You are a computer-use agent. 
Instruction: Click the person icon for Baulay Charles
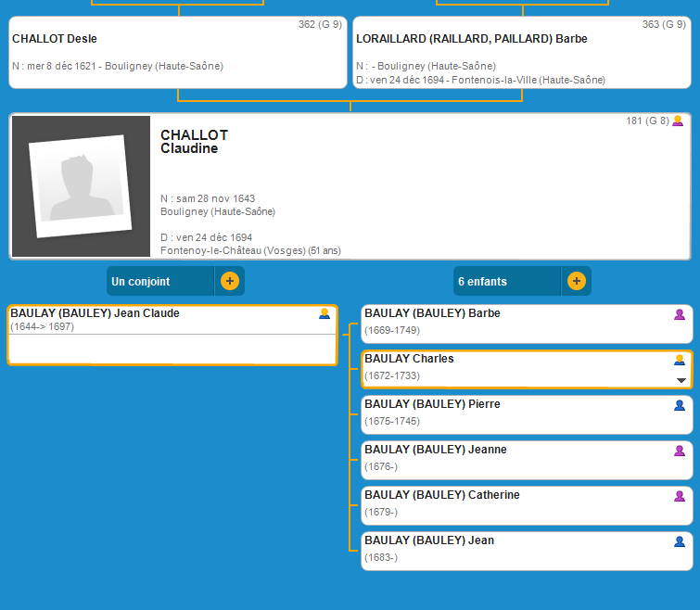[x=680, y=360]
